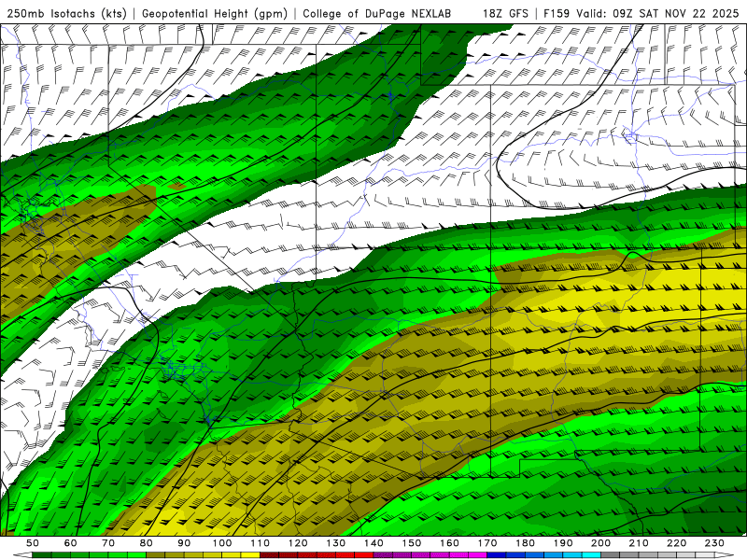Click the legend value 210
Viewport: 747px width, 560px height.
[x=639, y=543]
